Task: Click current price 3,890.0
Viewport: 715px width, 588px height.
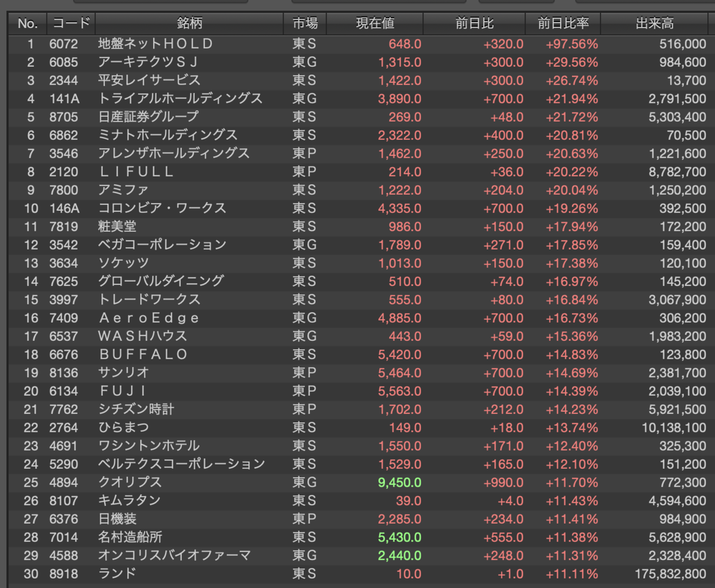Action: pyautogui.click(x=399, y=99)
